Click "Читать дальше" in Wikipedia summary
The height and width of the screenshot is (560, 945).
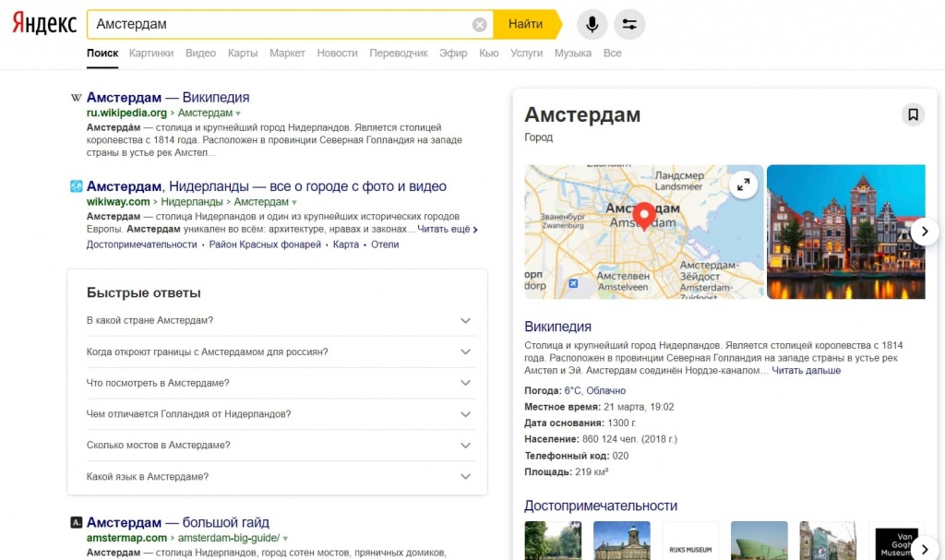pos(806,371)
